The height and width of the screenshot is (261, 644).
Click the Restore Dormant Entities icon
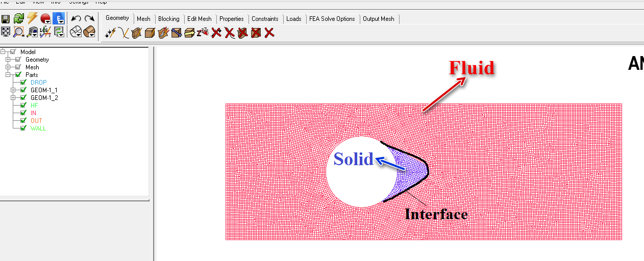click(x=203, y=33)
